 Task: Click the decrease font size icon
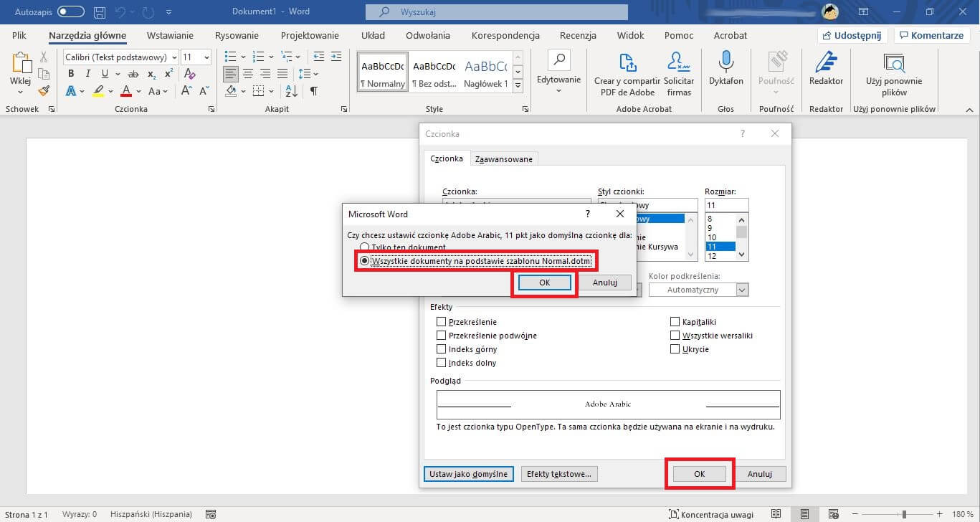coord(203,91)
